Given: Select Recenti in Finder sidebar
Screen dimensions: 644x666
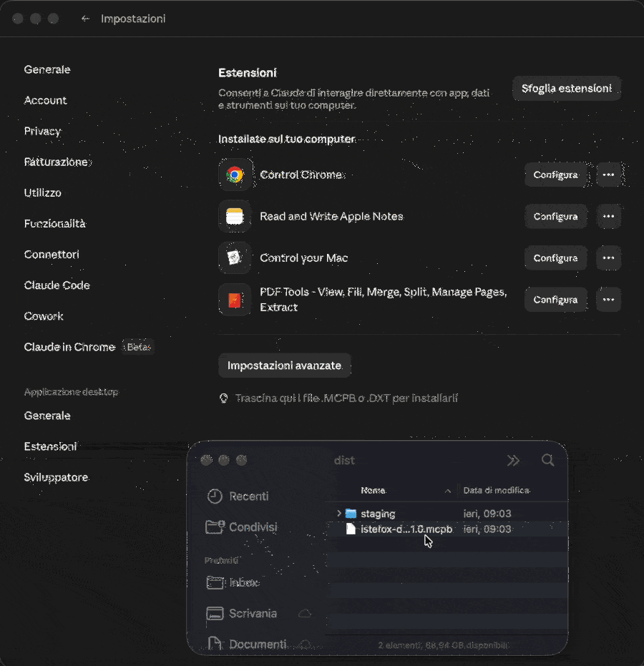Looking at the screenshot, I should 249,496.
